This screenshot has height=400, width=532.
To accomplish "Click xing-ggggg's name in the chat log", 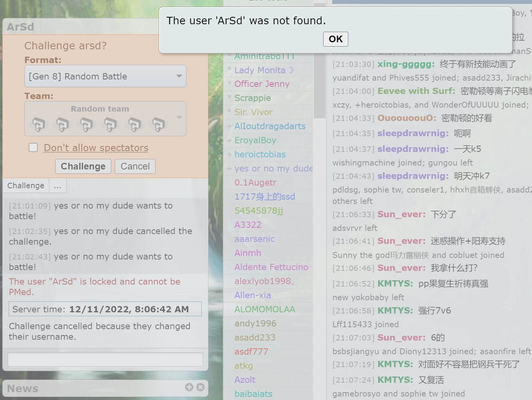I will tap(406, 64).
